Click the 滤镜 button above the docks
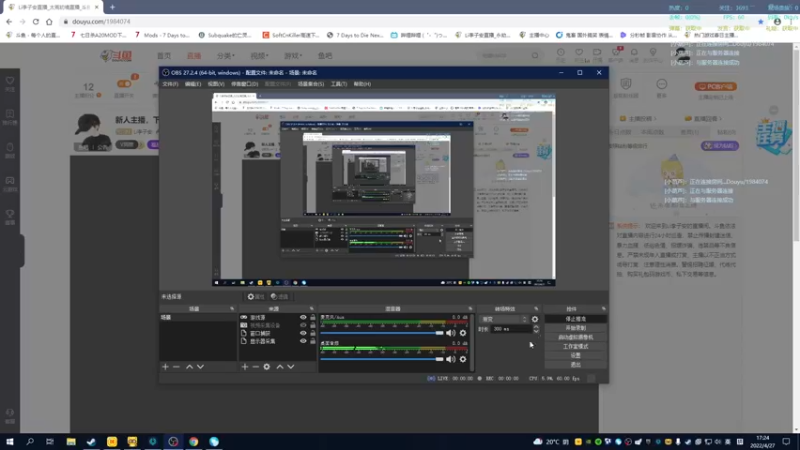 point(280,296)
